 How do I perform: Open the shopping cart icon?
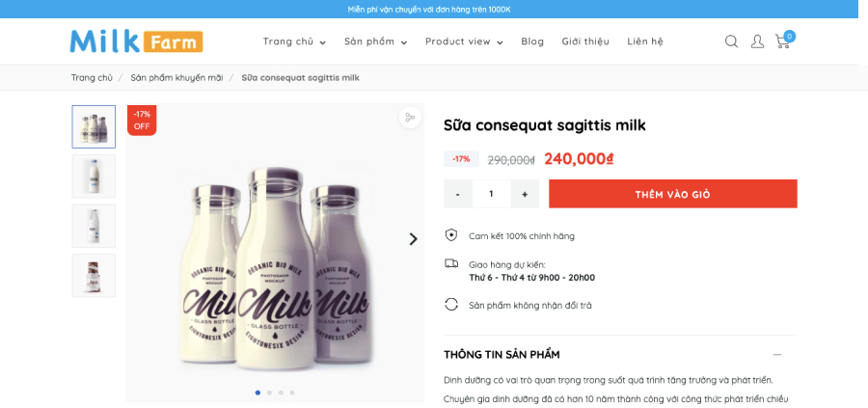784,40
